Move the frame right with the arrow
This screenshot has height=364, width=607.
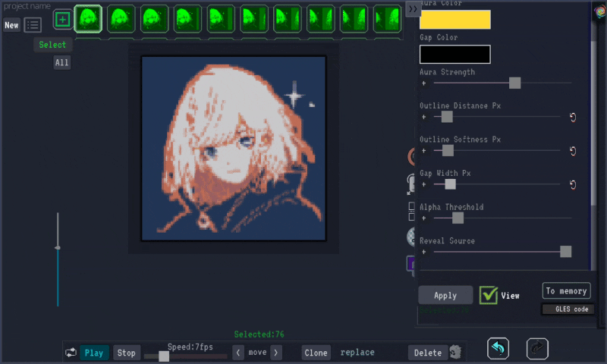point(276,353)
